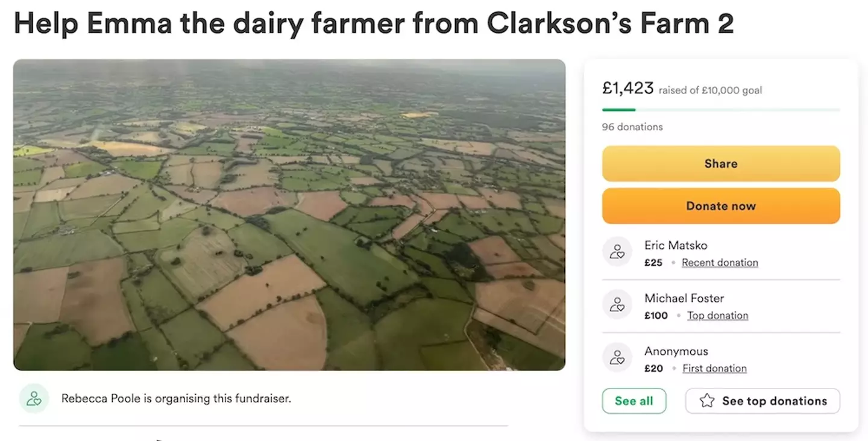868x441 pixels.
Task: Follow the Top donation link
Action: click(717, 316)
